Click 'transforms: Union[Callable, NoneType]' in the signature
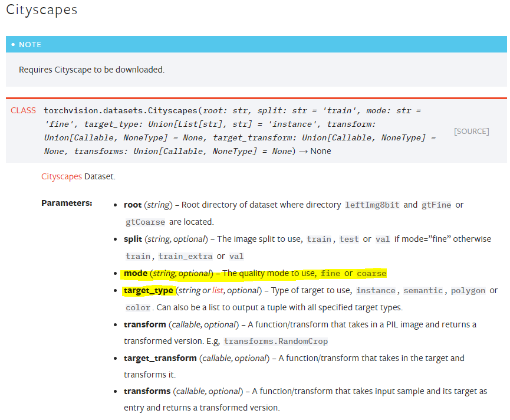 coord(166,151)
